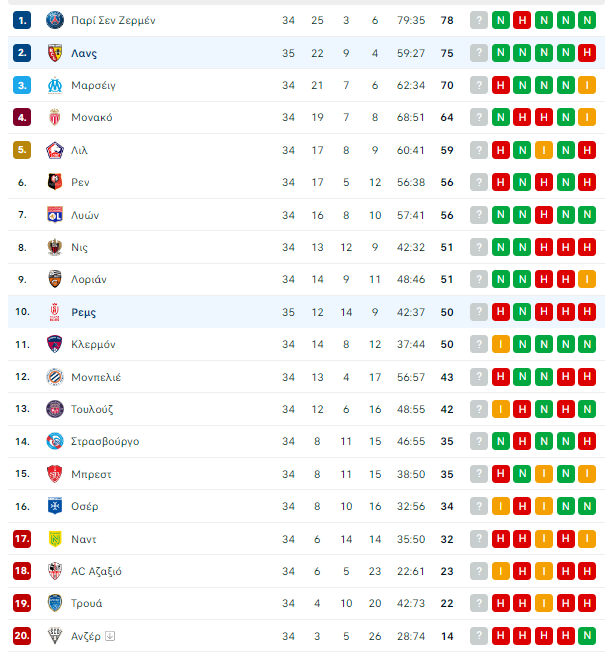Select the Τουλούζ team name
The width and height of the screenshot is (613, 658).
[92, 409]
